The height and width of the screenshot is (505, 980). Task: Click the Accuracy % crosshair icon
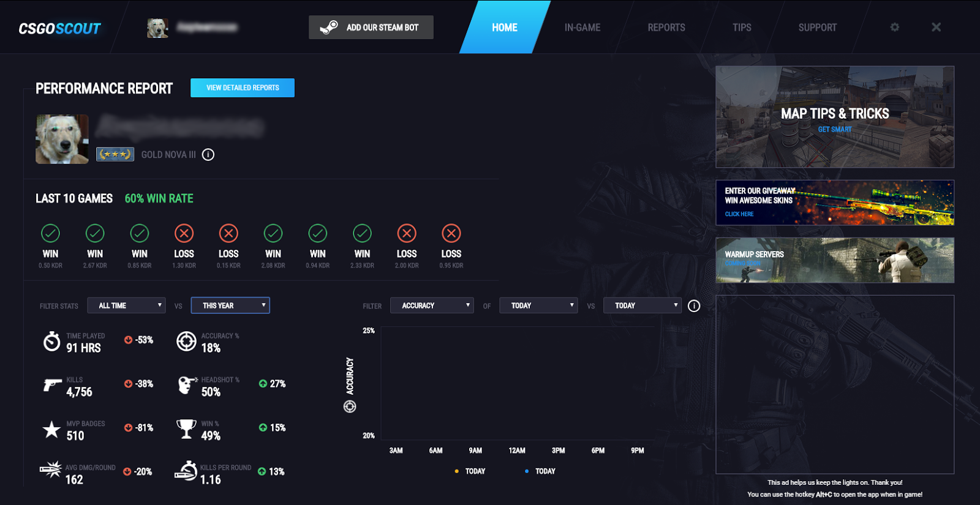[186, 341]
